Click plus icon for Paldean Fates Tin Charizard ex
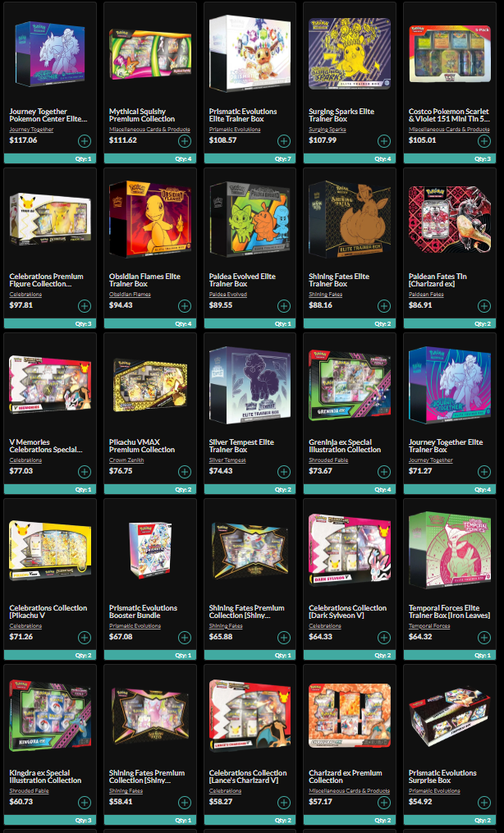504x833 pixels. 483,306
